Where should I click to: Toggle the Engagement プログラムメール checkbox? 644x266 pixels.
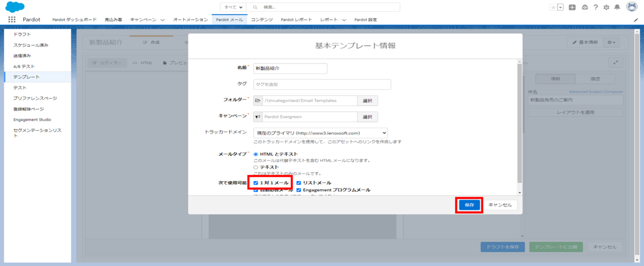pos(299,190)
